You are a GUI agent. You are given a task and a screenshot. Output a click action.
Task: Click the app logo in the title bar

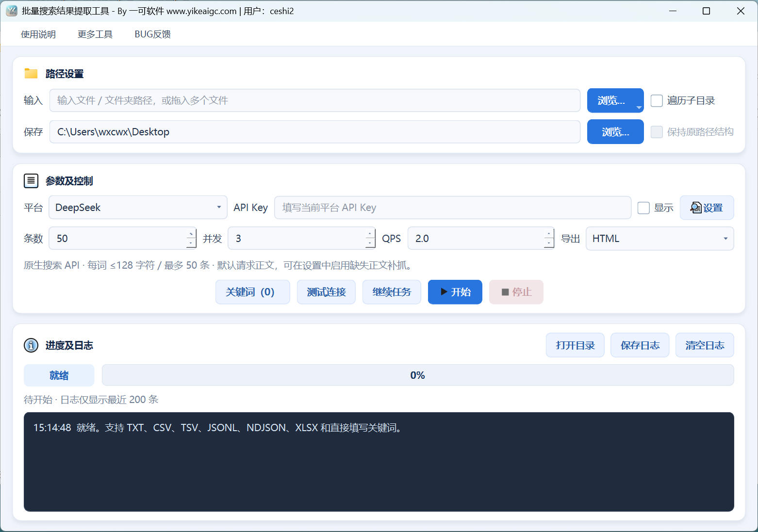[x=12, y=11]
